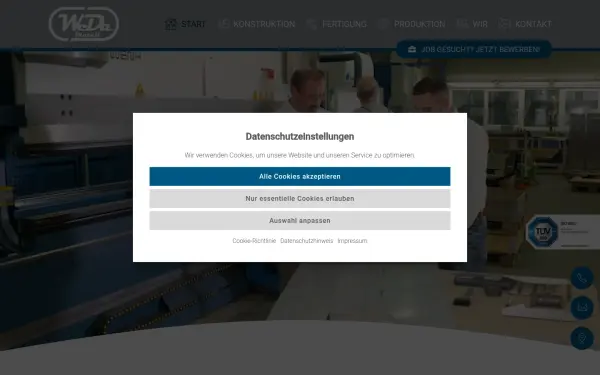Viewport: 600px width, 375px height.
Task: Open the Cookie-Richtlinie link
Action: tap(254, 241)
